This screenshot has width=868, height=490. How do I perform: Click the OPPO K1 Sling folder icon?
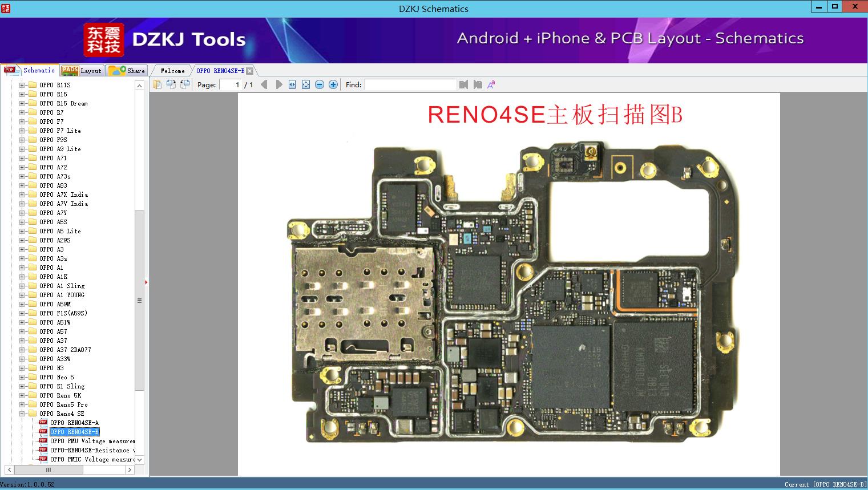point(33,386)
